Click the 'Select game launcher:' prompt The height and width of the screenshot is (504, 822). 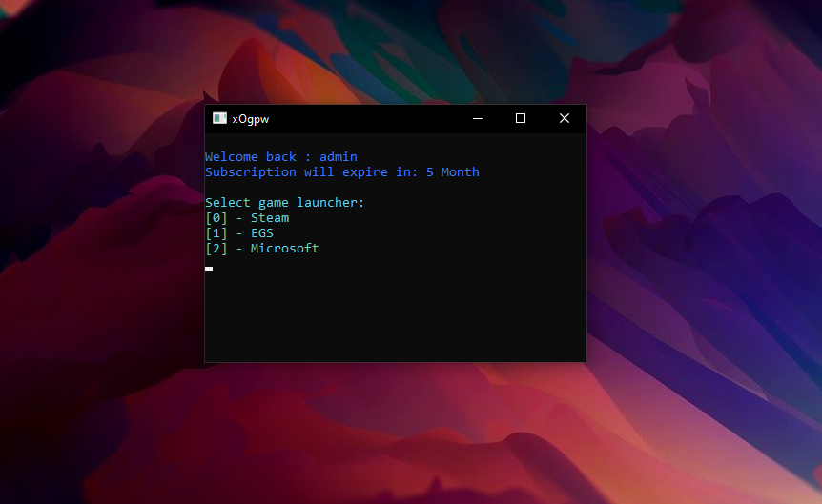tap(285, 202)
